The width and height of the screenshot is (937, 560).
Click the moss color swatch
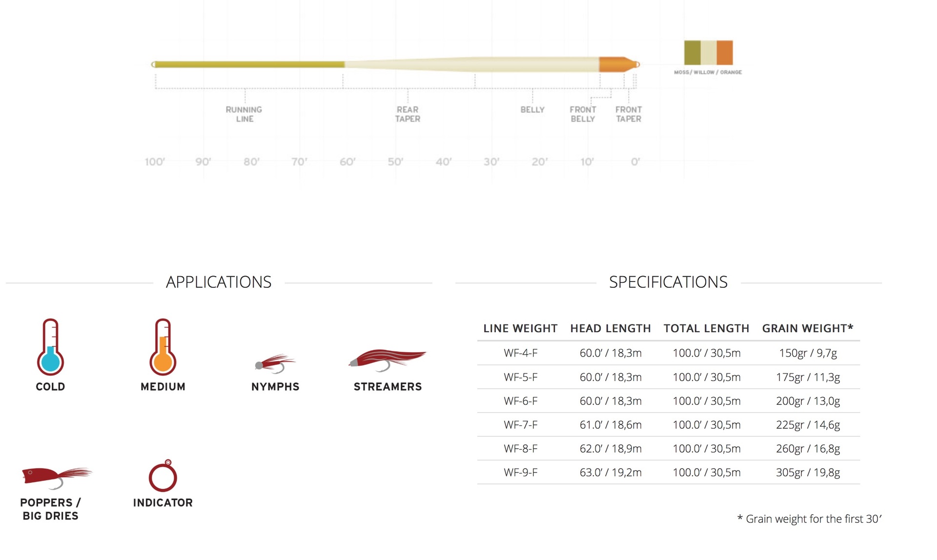click(x=692, y=53)
